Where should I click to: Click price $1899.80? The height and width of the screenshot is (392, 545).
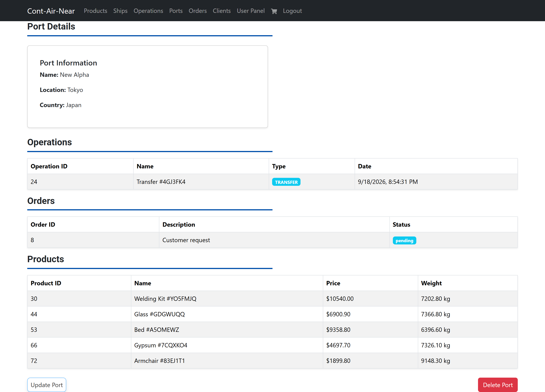click(338, 361)
